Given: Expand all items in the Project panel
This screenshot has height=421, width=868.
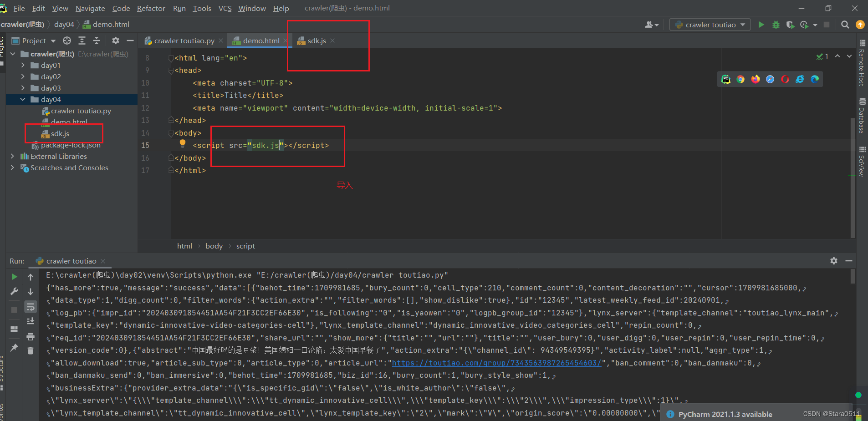Looking at the screenshot, I should tap(82, 41).
